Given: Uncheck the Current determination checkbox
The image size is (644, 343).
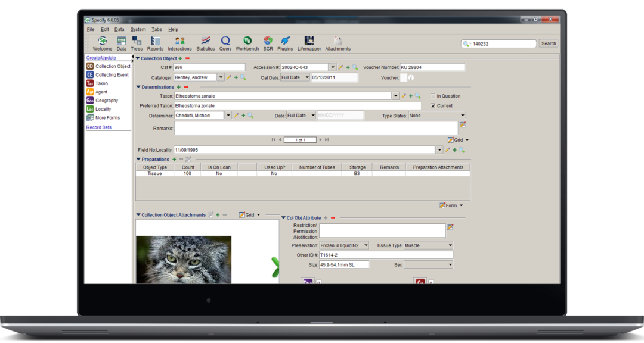Looking at the screenshot, I should click(433, 105).
